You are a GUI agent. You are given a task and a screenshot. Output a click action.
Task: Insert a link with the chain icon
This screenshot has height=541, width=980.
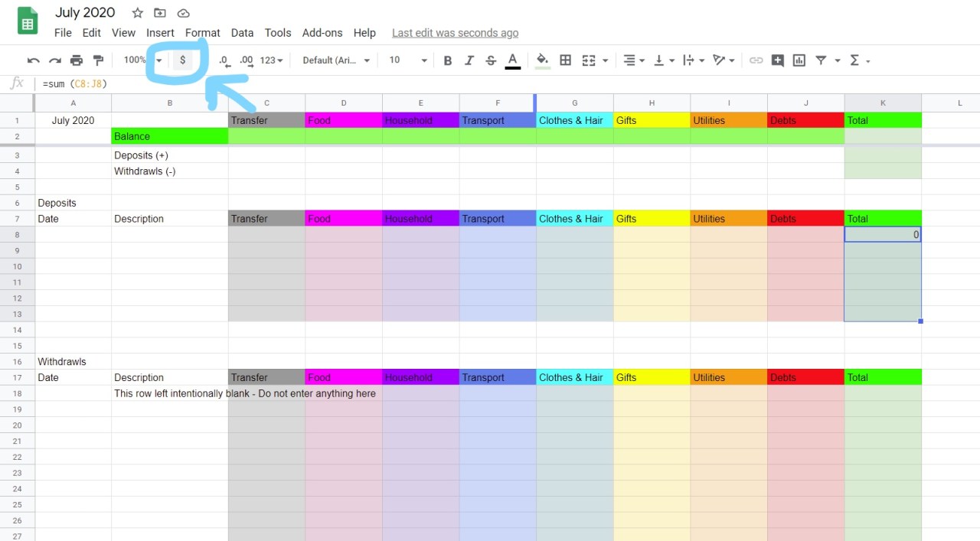coord(756,60)
